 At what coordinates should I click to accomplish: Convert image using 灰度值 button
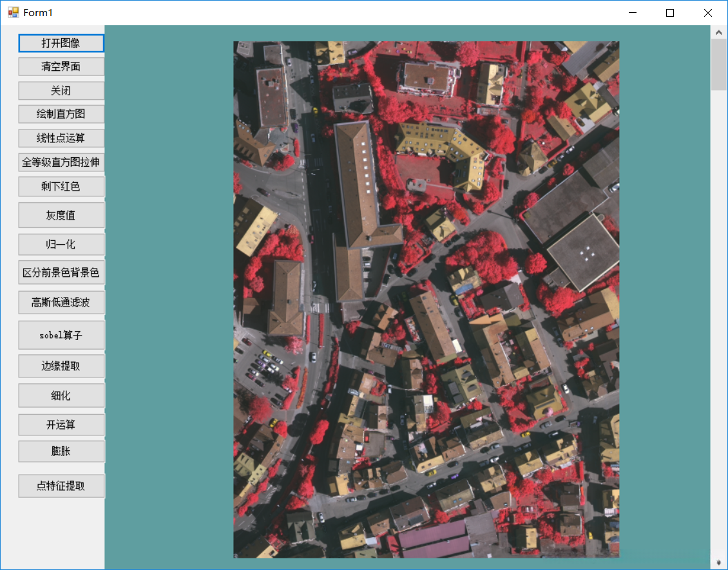[x=61, y=215]
